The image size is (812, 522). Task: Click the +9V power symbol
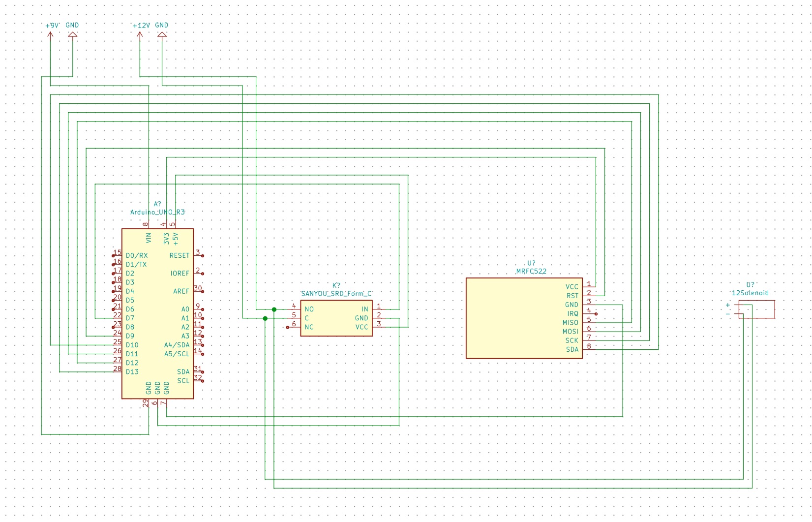(x=50, y=35)
